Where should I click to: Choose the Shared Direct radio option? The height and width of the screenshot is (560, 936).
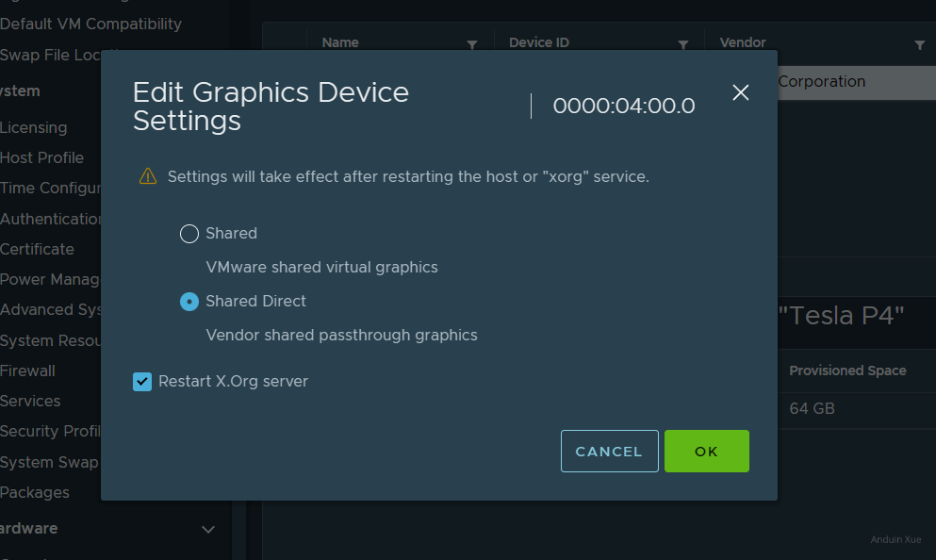[189, 302]
